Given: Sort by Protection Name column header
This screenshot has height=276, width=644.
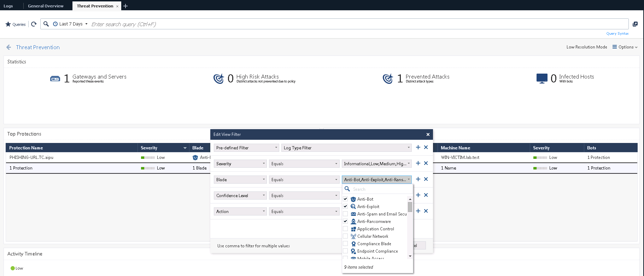Looking at the screenshot, I should point(71,148).
